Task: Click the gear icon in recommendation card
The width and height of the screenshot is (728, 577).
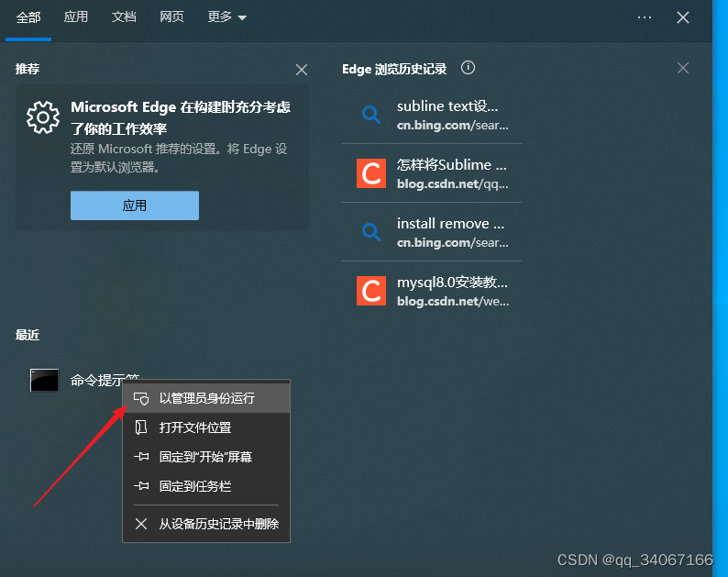Action: 43,117
